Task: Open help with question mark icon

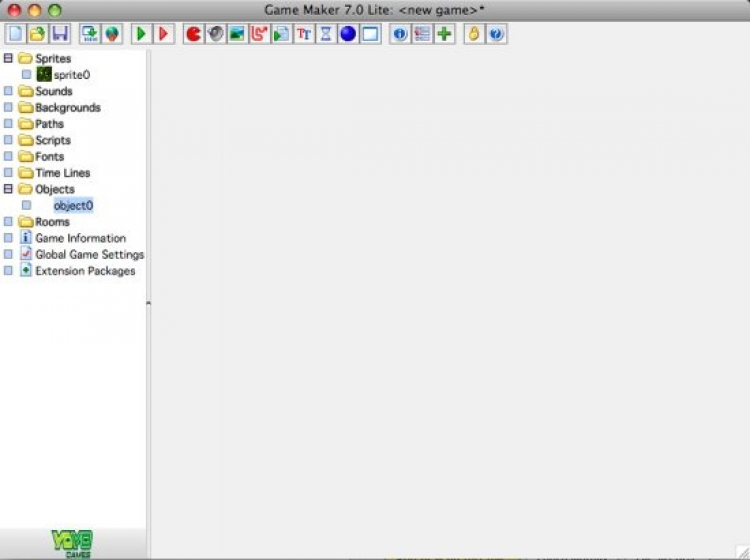Action: pyautogui.click(x=496, y=34)
